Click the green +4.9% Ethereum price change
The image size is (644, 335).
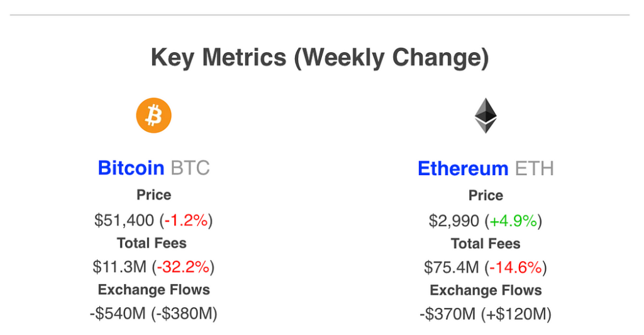(x=513, y=221)
